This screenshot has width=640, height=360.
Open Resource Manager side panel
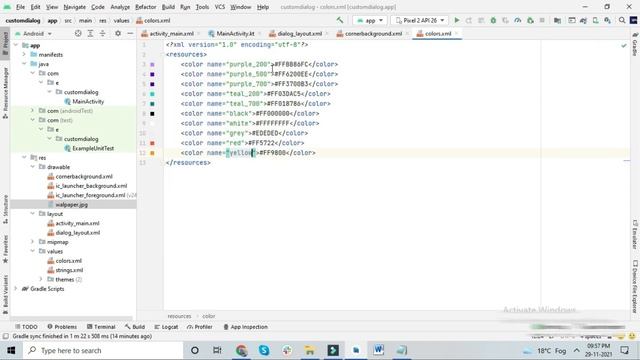click(x=5, y=93)
